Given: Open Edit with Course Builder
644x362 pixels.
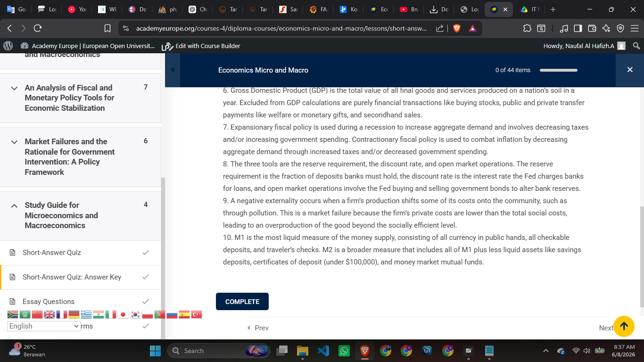Looking at the screenshot, I should (201, 46).
